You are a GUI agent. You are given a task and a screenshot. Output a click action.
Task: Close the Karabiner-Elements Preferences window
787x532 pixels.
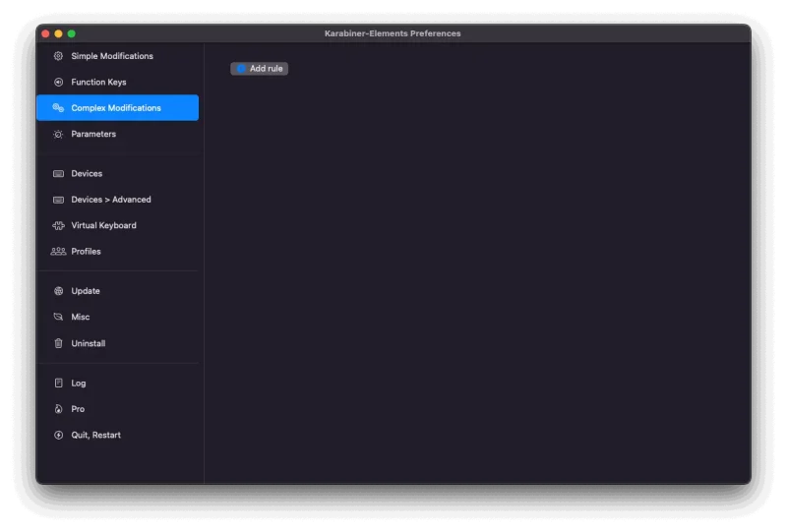coord(45,33)
